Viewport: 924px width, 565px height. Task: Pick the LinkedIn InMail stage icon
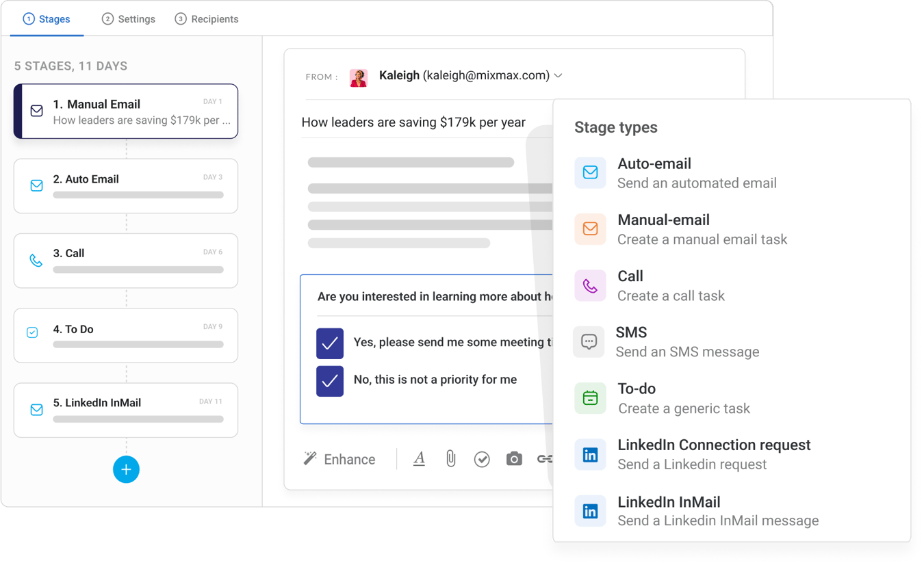pyautogui.click(x=590, y=511)
